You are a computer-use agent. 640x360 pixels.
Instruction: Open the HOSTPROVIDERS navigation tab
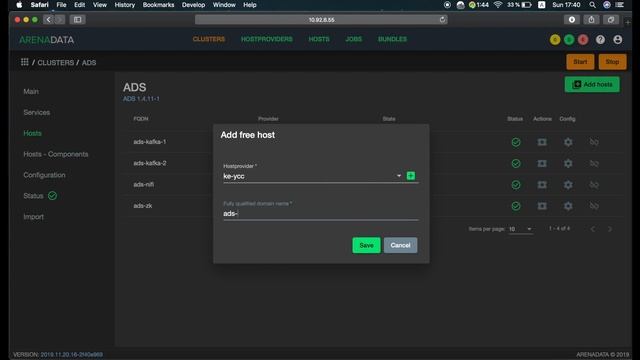267,39
